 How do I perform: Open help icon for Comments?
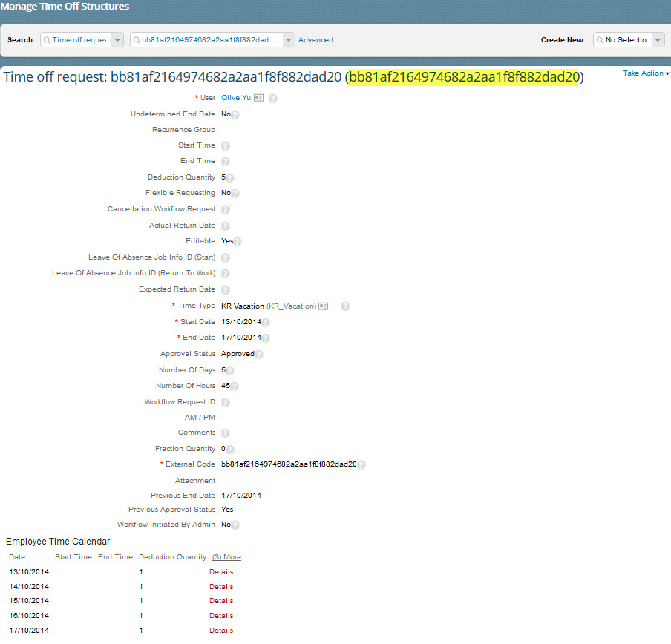(x=226, y=433)
